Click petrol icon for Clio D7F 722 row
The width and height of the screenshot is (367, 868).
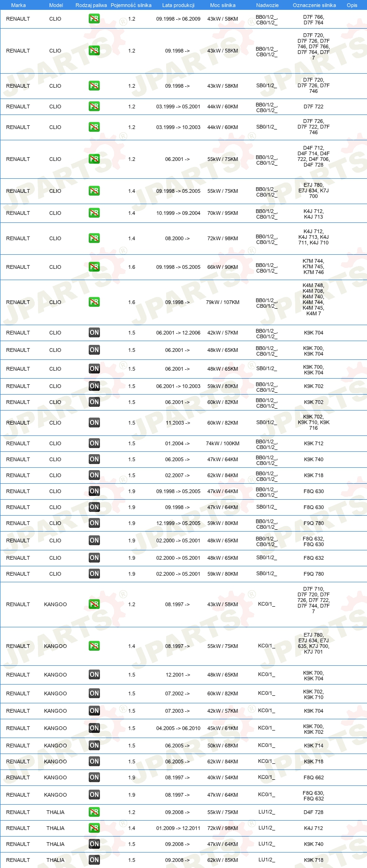94,107
